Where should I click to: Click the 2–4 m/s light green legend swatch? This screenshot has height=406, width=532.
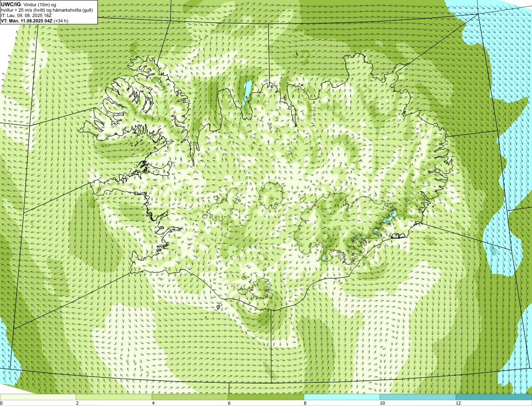(x=114, y=397)
